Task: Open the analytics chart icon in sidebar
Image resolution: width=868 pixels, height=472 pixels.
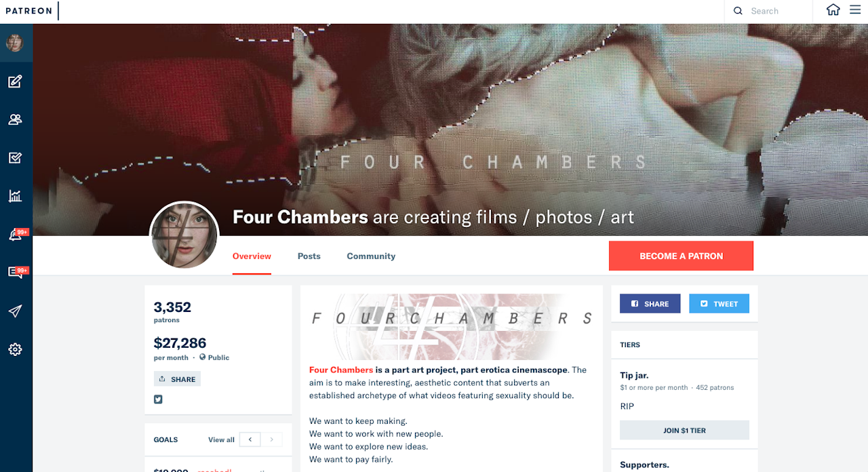Action: pyautogui.click(x=15, y=196)
